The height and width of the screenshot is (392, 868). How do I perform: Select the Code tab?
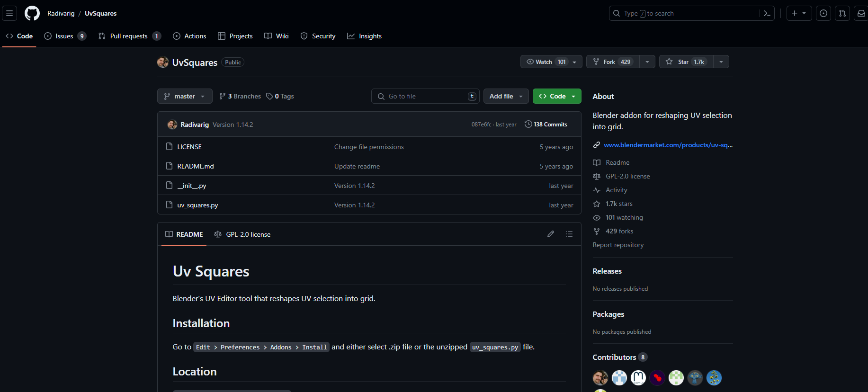point(19,36)
